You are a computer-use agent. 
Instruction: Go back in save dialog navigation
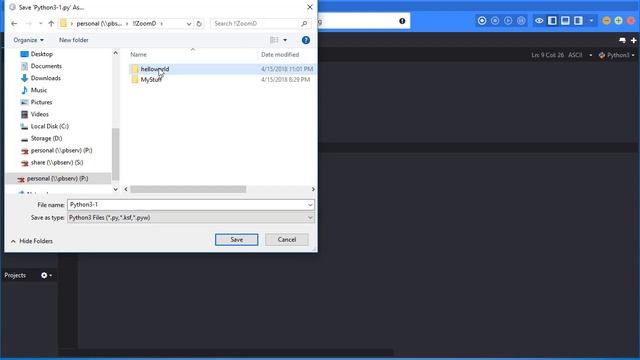pos(14,24)
